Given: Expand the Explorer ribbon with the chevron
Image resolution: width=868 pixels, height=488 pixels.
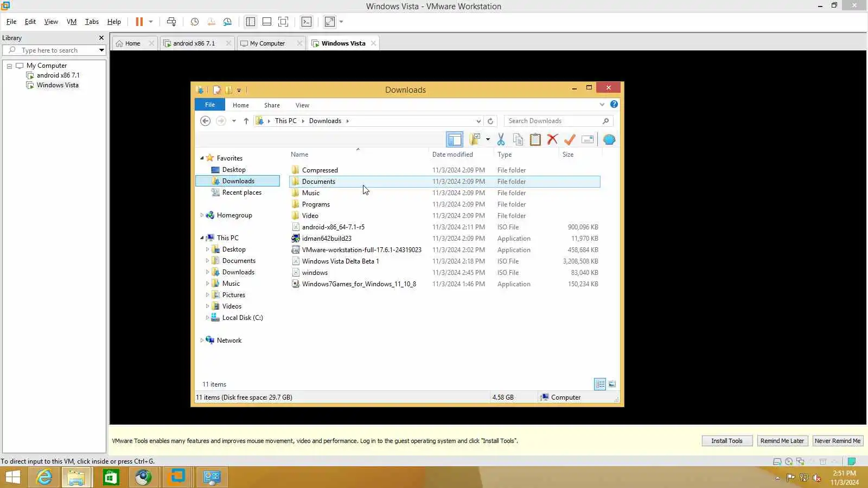Looking at the screenshot, I should click(602, 105).
